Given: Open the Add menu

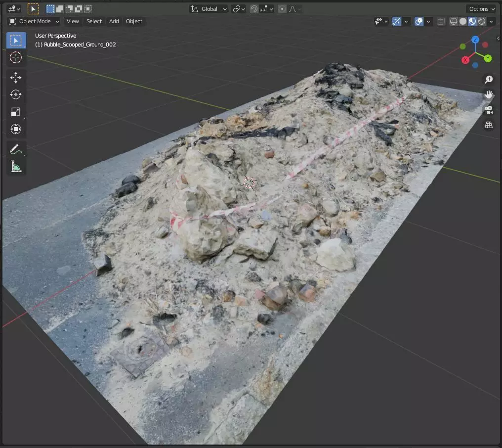Looking at the screenshot, I should click(x=114, y=21).
